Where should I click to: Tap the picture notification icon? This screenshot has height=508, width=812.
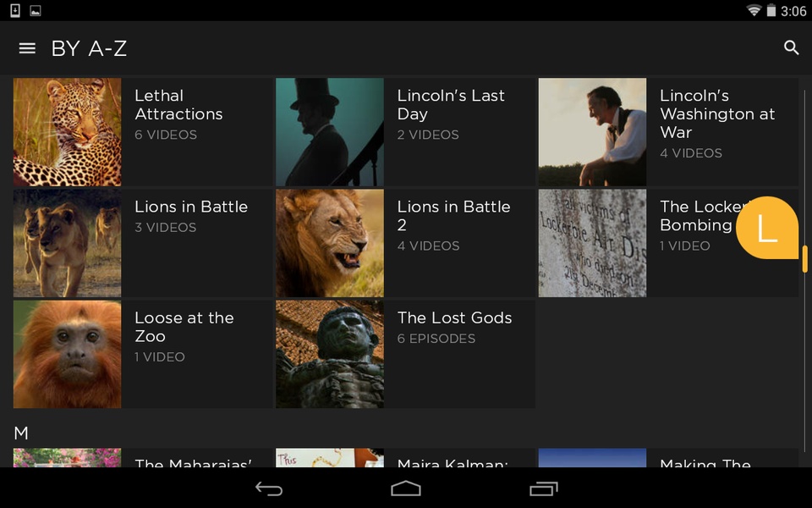pyautogui.click(x=36, y=10)
